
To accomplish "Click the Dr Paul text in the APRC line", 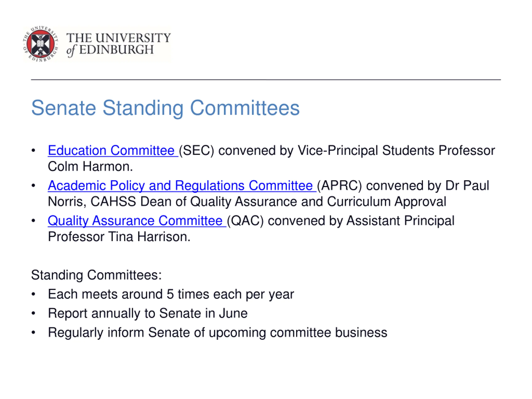I will click(467, 186).
